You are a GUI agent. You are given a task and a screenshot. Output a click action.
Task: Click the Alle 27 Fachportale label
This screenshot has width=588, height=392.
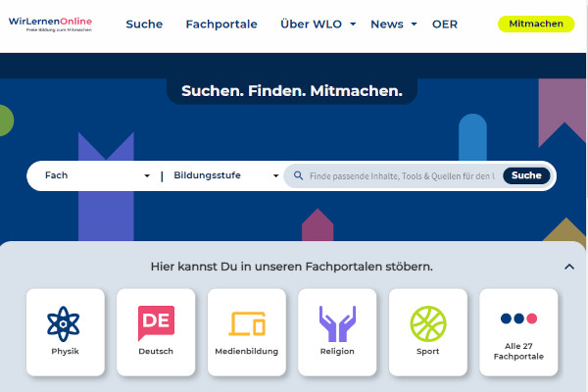[518, 352]
